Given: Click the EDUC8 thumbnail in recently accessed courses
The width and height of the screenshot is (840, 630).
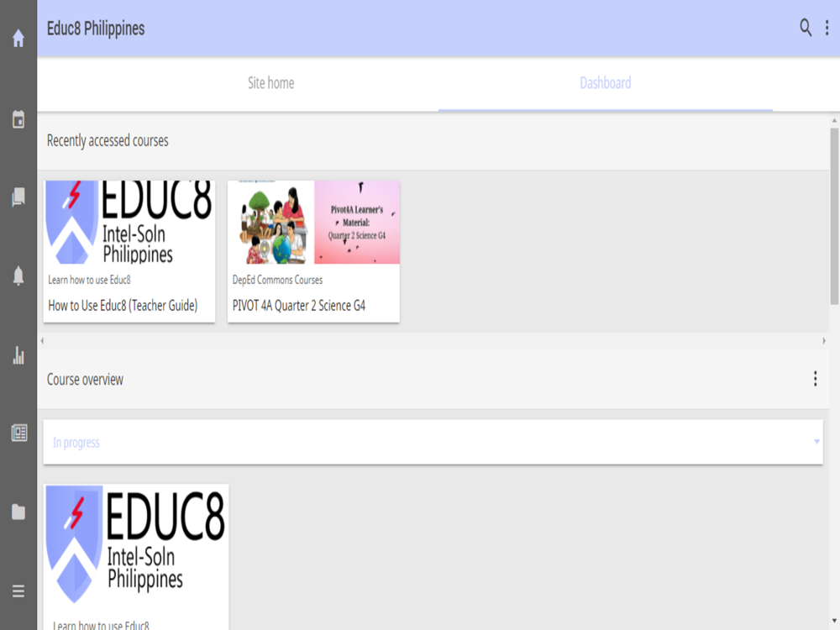Looking at the screenshot, I should (x=129, y=222).
